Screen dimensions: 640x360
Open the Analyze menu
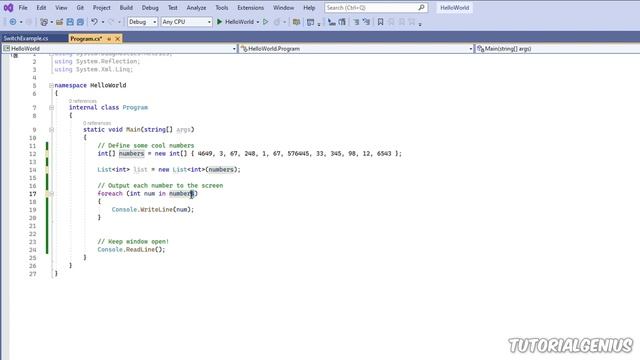[x=196, y=7]
